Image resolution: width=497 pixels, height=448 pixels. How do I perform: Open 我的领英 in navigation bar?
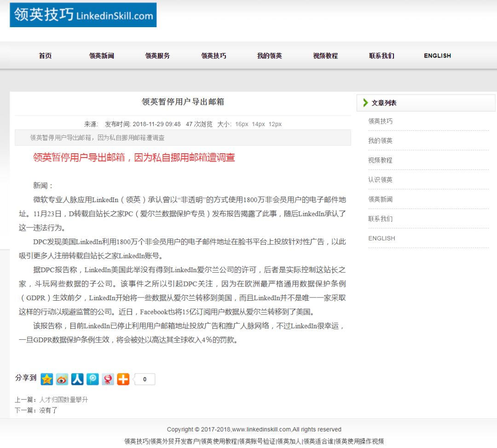tap(269, 56)
